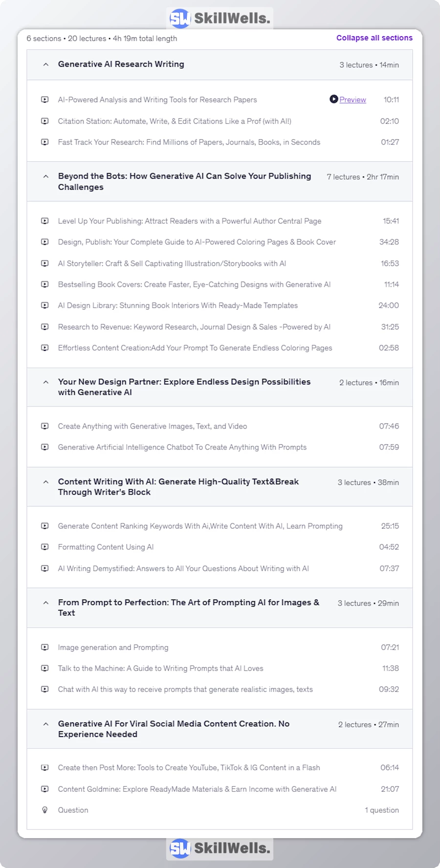Click Content Writing With AI section title
The image size is (440, 868).
coord(178,487)
